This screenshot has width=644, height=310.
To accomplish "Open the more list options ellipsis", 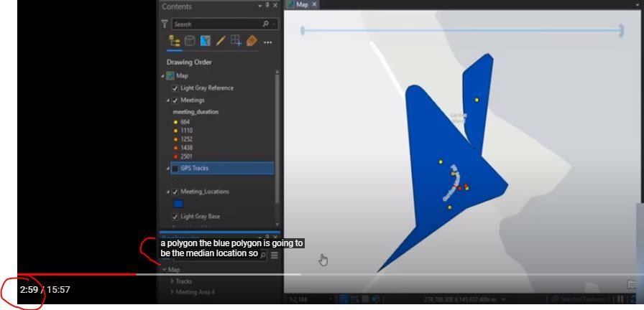I will [268, 42].
